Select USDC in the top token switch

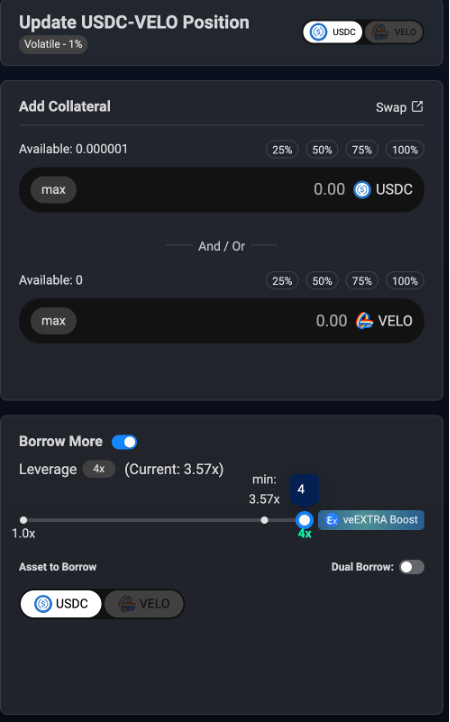tap(333, 32)
